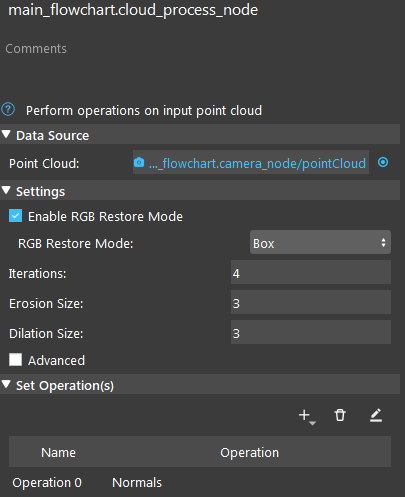Click the Erosion Size input field
The height and width of the screenshot is (497, 405).
point(311,302)
